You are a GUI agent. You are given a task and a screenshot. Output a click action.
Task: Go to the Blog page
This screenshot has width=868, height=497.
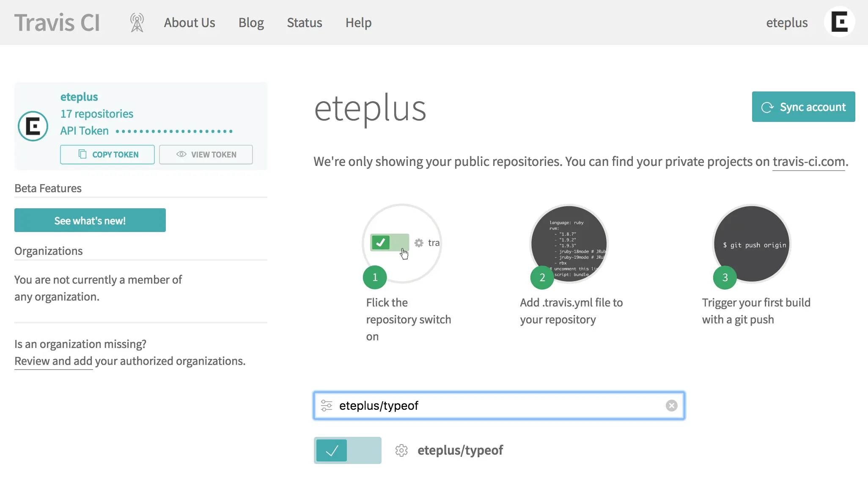(251, 22)
